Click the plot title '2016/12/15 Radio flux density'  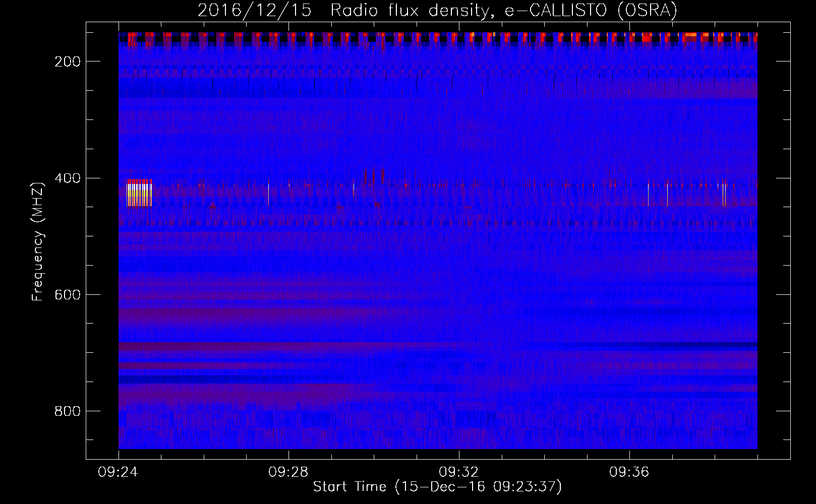pyautogui.click(x=437, y=10)
